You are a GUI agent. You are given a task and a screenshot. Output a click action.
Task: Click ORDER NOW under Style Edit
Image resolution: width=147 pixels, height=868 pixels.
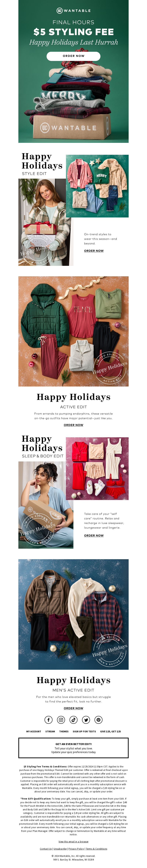pyautogui.click(x=94, y=251)
